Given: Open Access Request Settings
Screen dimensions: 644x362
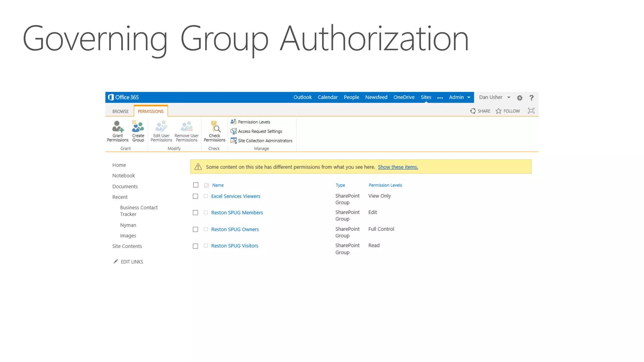Looking at the screenshot, I should click(260, 131).
